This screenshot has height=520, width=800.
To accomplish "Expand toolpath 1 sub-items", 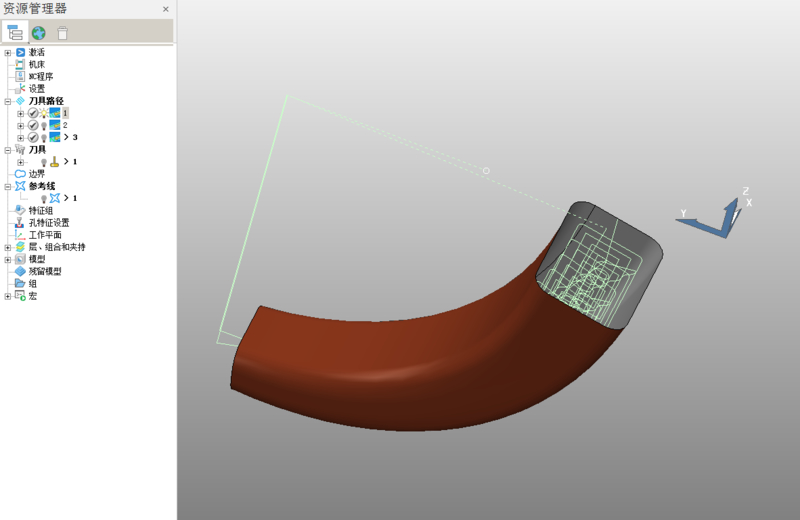I will [20, 114].
